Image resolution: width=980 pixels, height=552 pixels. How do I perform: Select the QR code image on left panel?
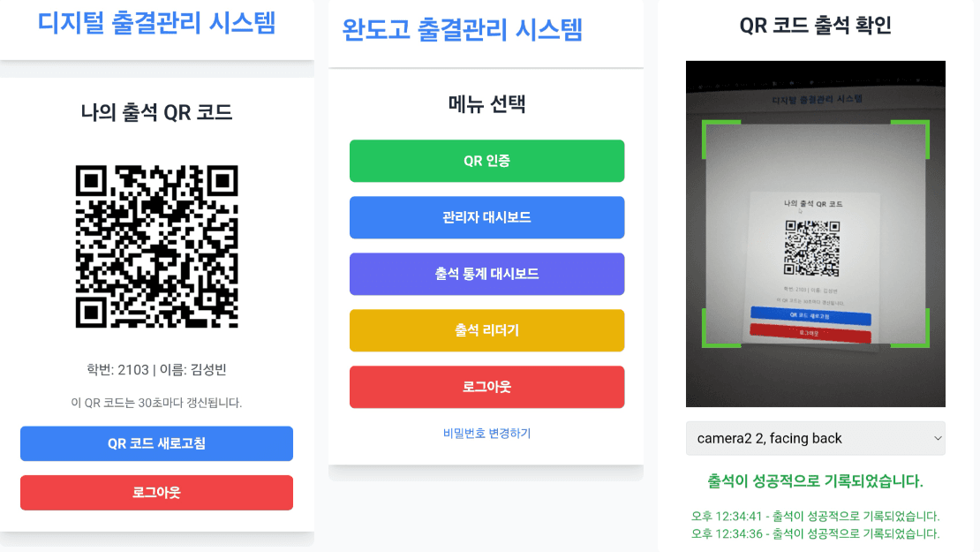coord(156,245)
